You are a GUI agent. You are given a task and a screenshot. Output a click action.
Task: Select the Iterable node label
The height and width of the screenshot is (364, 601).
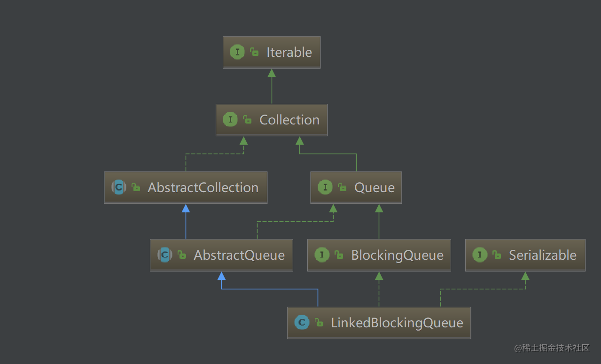click(289, 52)
